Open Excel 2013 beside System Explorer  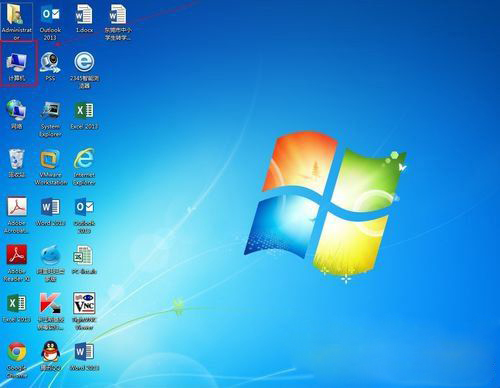tap(84, 111)
